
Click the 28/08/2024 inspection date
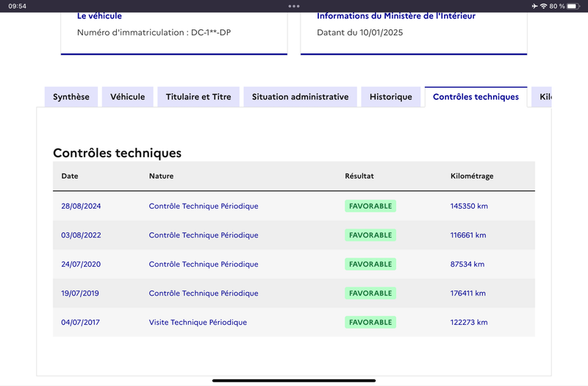(x=81, y=206)
